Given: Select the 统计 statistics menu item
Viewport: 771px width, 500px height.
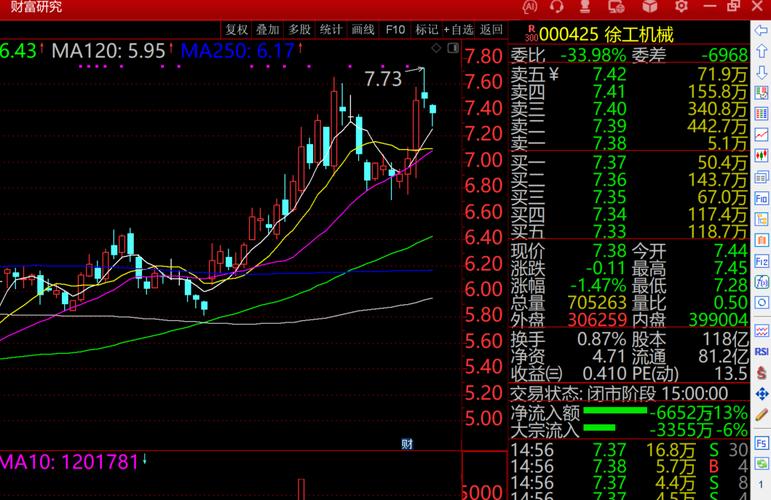Looking at the screenshot, I should click(331, 30).
